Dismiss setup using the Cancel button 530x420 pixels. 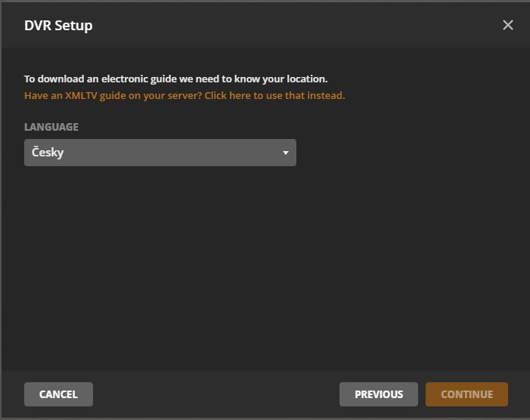(x=58, y=394)
